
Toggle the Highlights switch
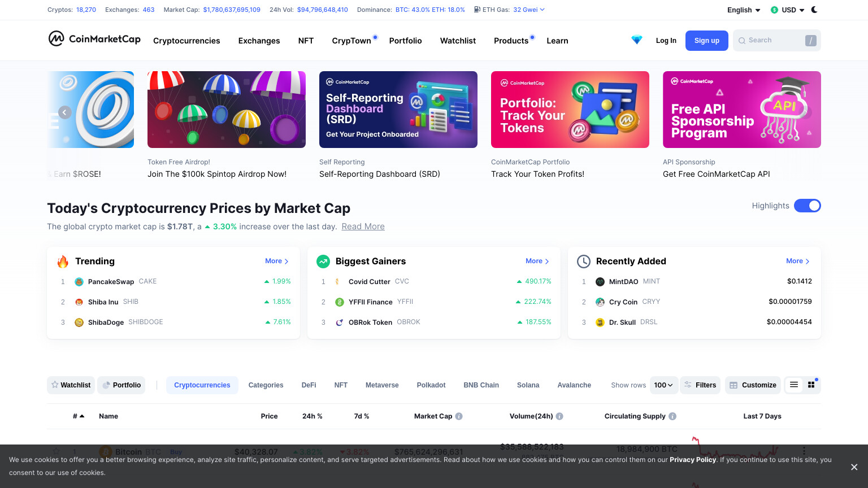[808, 206]
